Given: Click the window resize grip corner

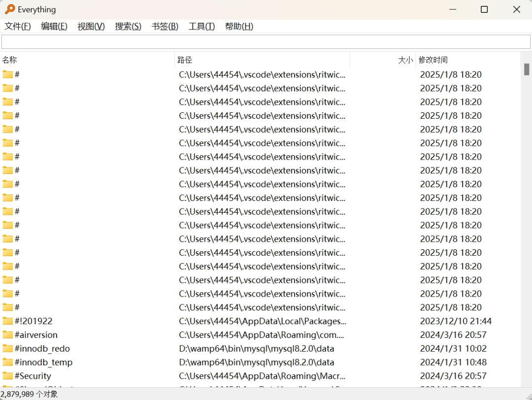Looking at the screenshot, I should click(x=529, y=397).
